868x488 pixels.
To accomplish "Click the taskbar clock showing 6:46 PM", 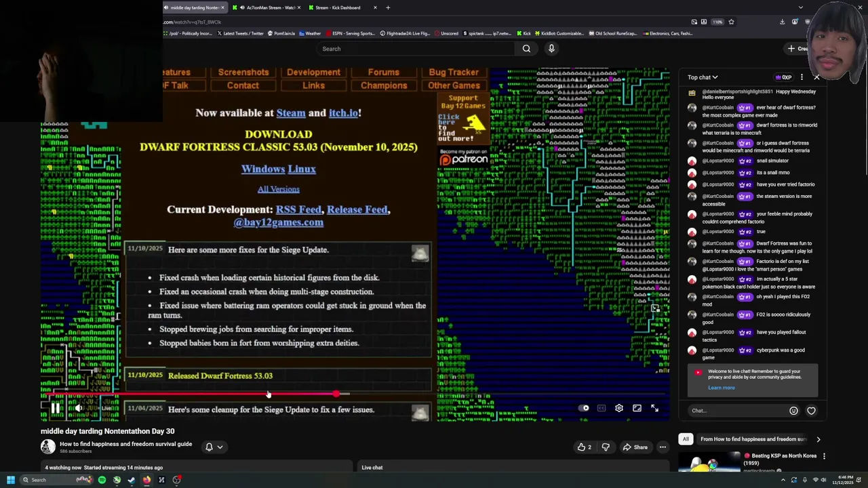I will pos(842,480).
